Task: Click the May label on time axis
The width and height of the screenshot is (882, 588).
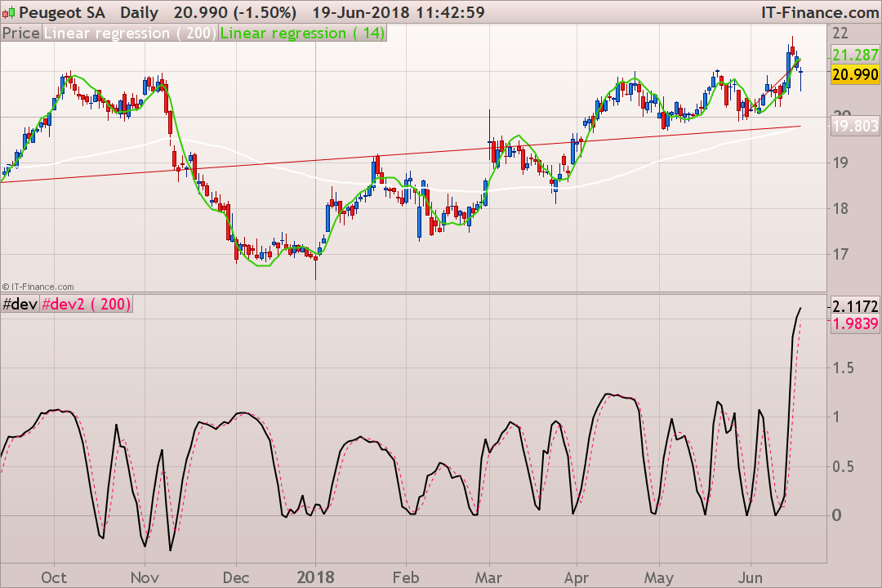Action: (x=659, y=578)
